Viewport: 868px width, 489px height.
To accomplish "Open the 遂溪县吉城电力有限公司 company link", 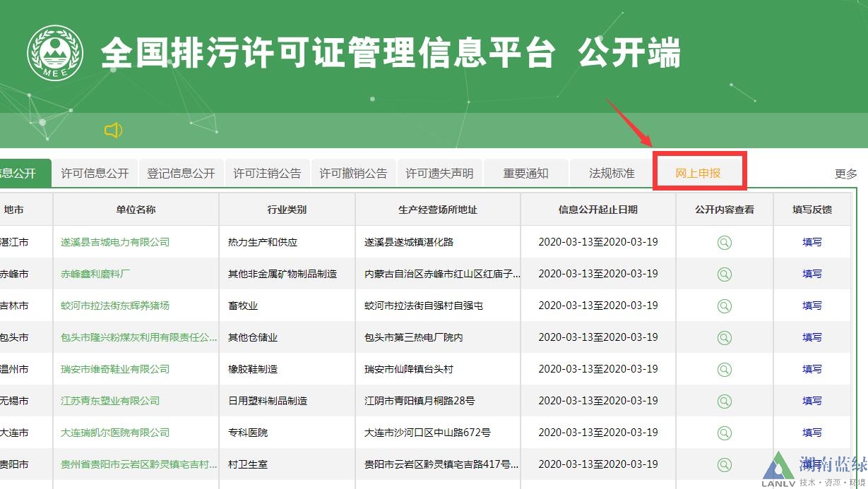I will click(115, 242).
